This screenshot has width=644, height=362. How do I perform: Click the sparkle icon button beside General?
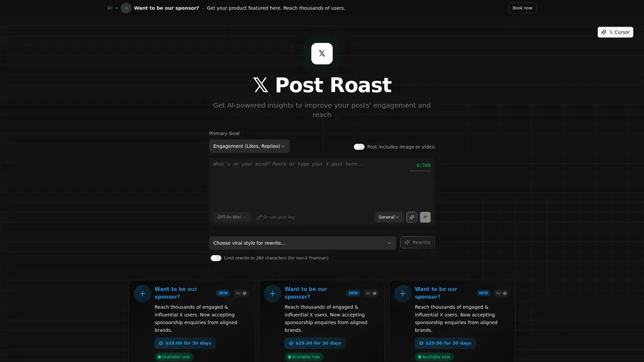tap(412, 217)
